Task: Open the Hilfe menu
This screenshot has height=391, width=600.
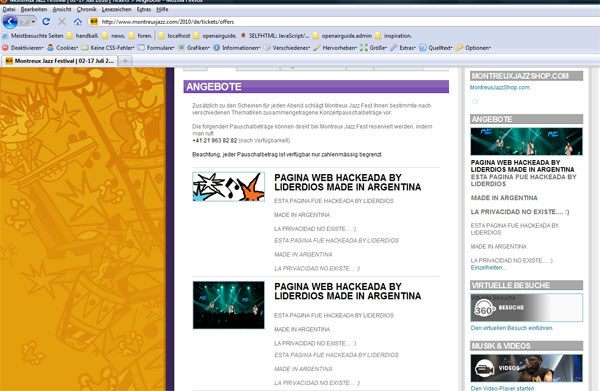Action: (x=162, y=9)
